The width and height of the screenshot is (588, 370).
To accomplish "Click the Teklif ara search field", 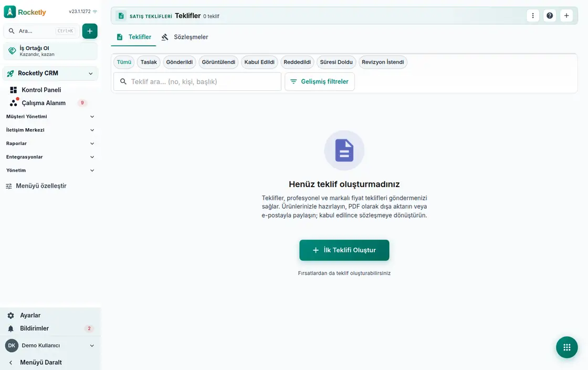I will pyautogui.click(x=197, y=81).
